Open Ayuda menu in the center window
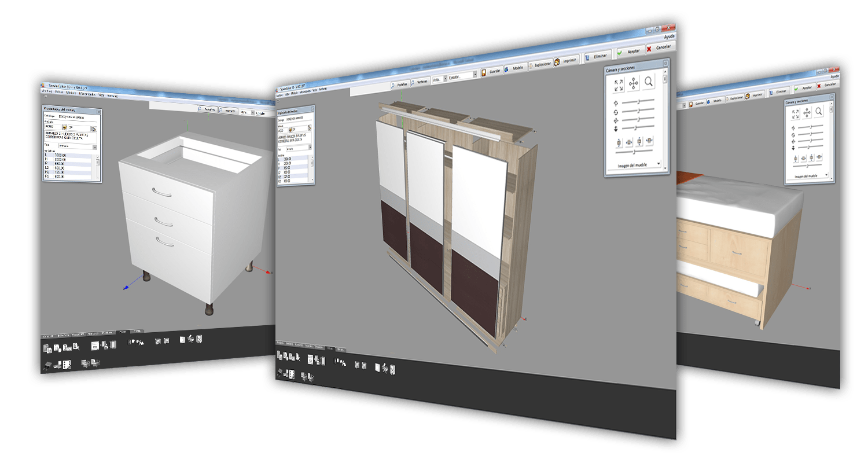The width and height of the screenshot is (868, 463). tap(670, 37)
